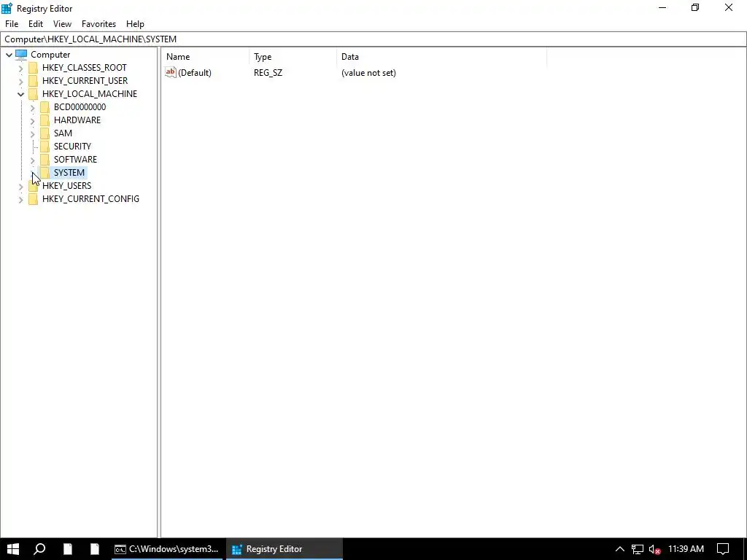Open the 11:39 AM clock
Image resolution: width=747 pixels, height=560 pixels.
[686, 549]
